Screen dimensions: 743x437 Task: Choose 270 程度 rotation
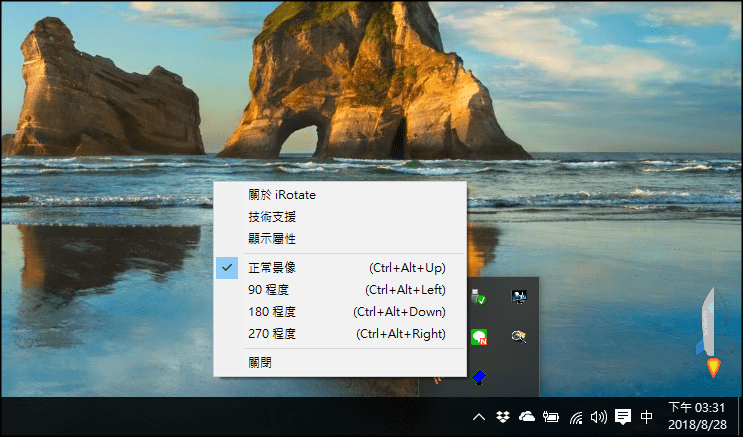[340, 334]
